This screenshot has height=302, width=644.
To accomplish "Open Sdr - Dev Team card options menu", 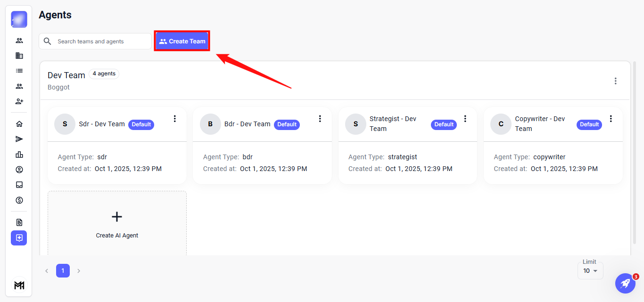I will tap(174, 119).
